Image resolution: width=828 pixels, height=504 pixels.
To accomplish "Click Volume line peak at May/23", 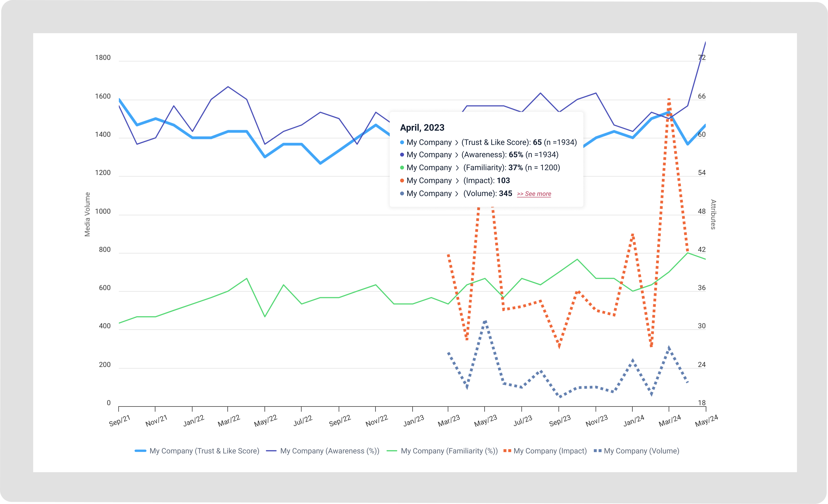I will (485, 321).
